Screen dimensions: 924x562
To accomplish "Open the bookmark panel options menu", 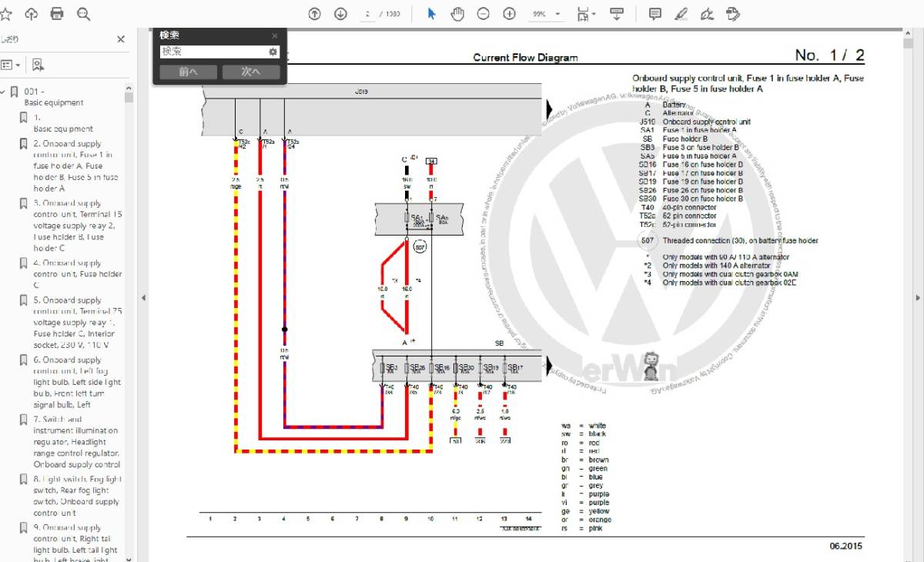I will [x=10, y=65].
